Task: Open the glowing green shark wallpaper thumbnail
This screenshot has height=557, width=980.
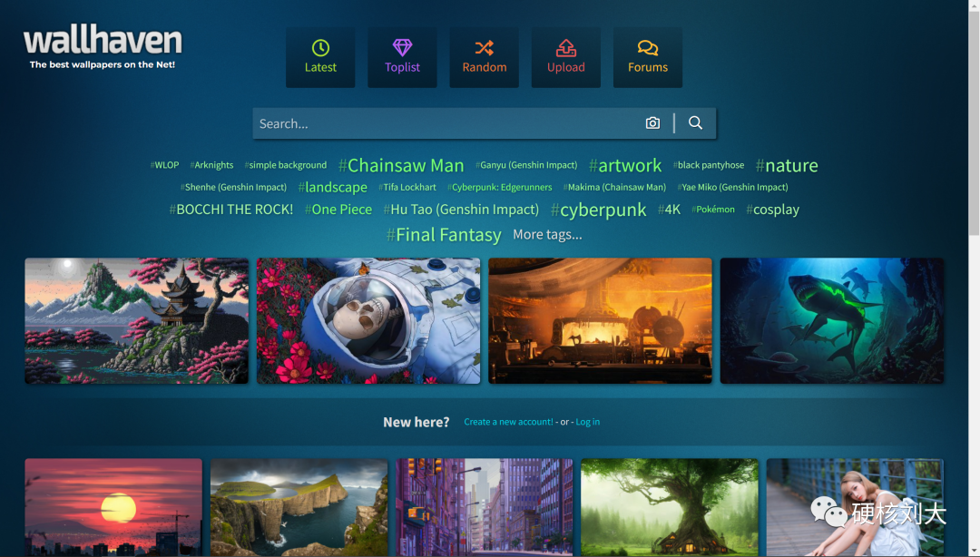Action: (x=832, y=321)
